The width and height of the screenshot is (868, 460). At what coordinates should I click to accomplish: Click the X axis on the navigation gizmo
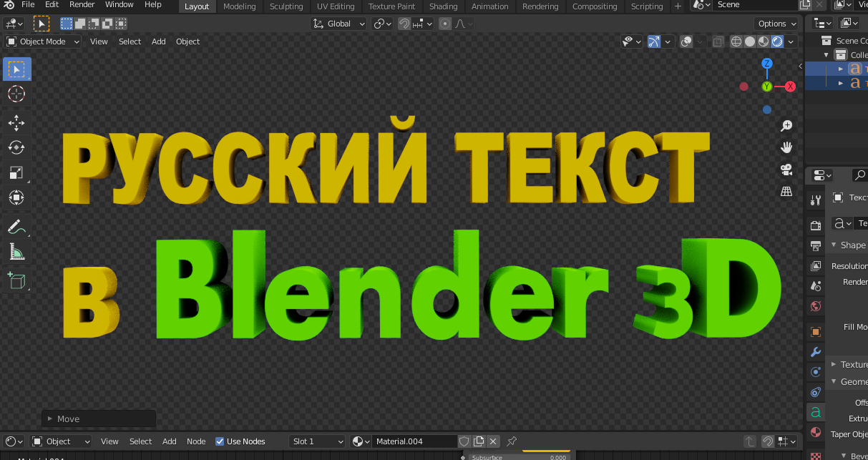(x=790, y=87)
